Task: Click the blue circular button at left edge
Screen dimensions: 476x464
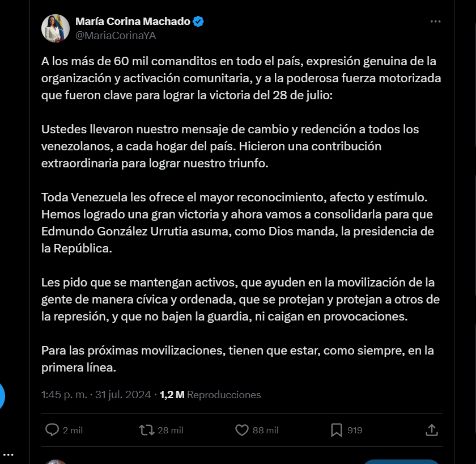Action: (x=2, y=396)
